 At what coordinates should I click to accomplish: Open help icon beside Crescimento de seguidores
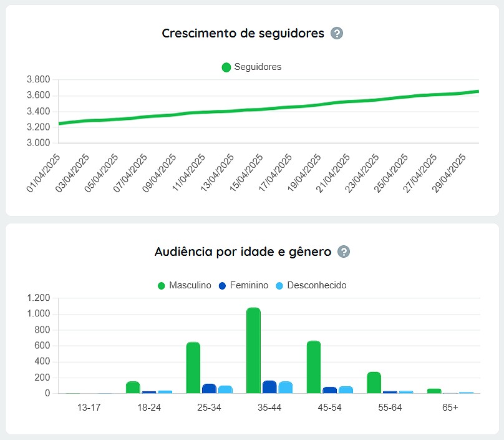pos(337,33)
